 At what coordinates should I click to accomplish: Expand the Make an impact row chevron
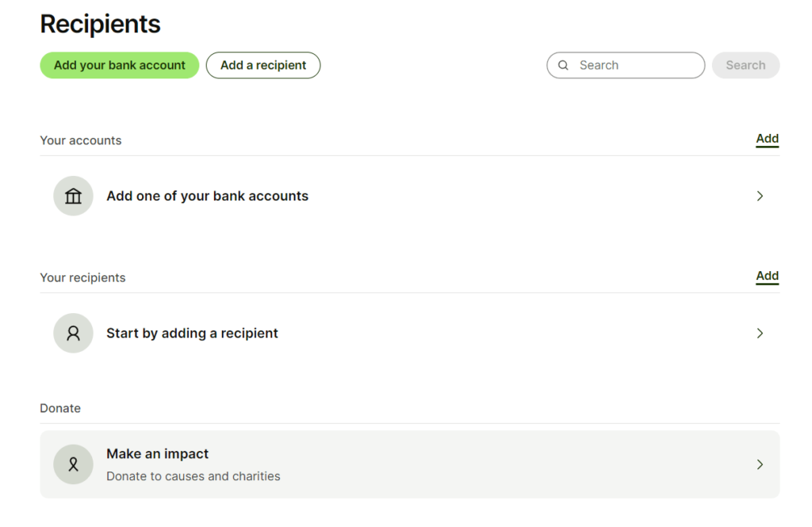click(760, 464)
